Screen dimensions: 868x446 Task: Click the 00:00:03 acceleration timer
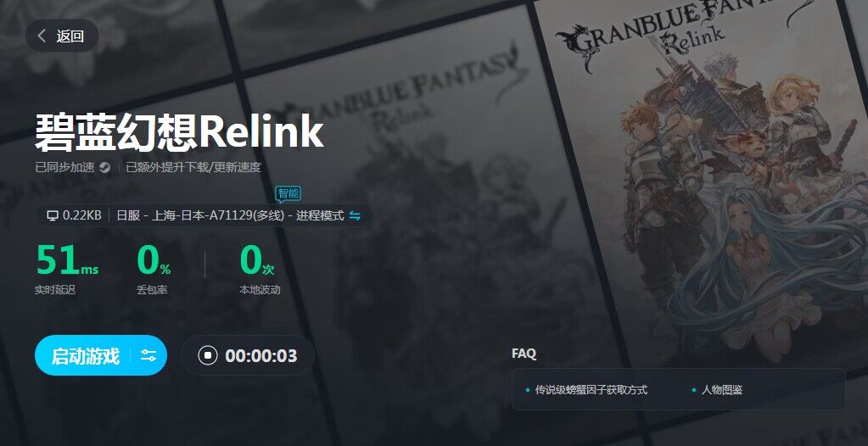point(260,356)
